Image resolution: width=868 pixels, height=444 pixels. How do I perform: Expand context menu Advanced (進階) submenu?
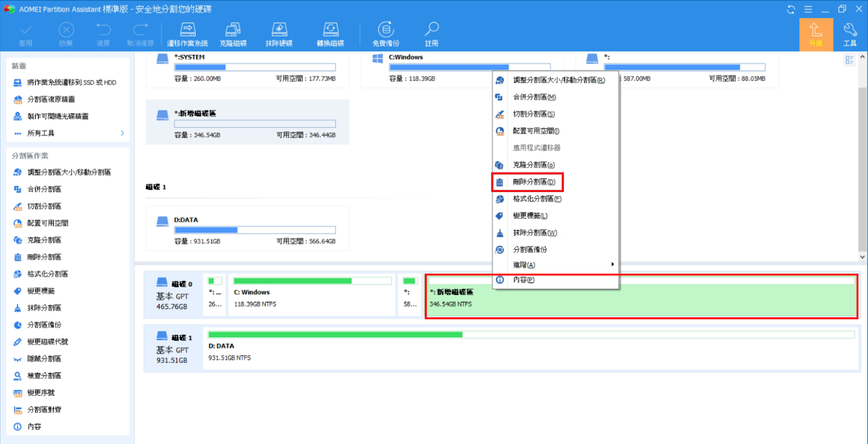[x=556, y=265]
